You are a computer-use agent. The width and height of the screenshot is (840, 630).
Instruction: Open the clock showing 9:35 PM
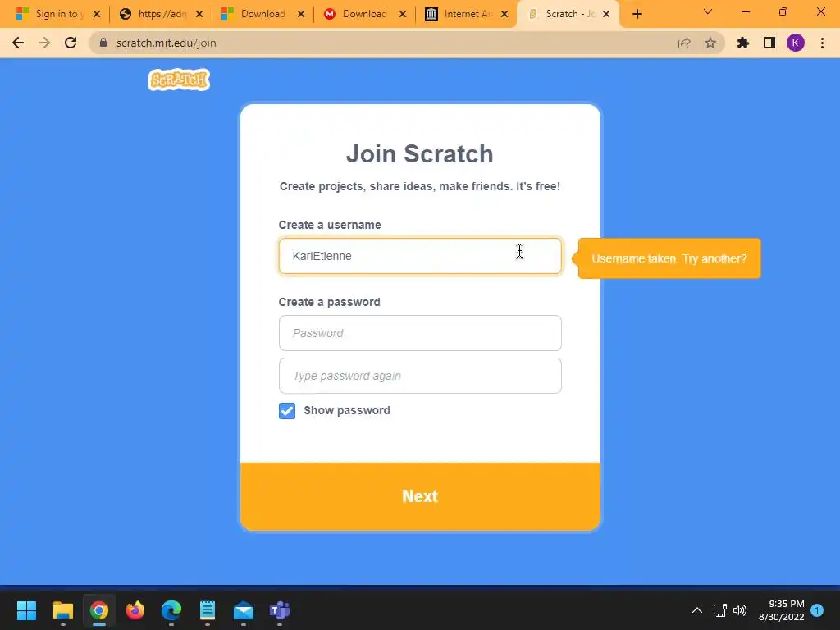pos(782,610)
